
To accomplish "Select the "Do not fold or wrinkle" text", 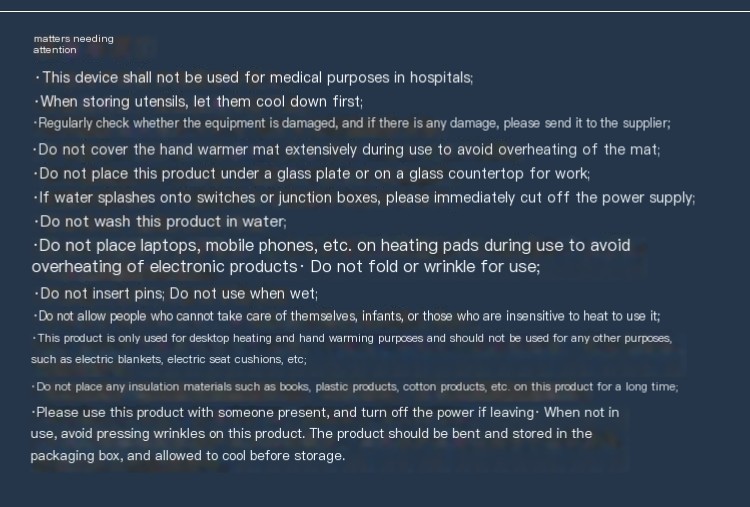I will [425, 267].
